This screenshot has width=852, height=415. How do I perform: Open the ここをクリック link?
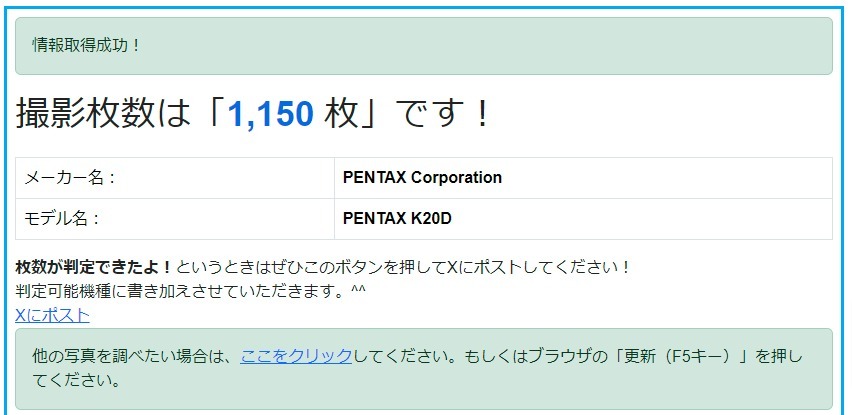(296, 356)
